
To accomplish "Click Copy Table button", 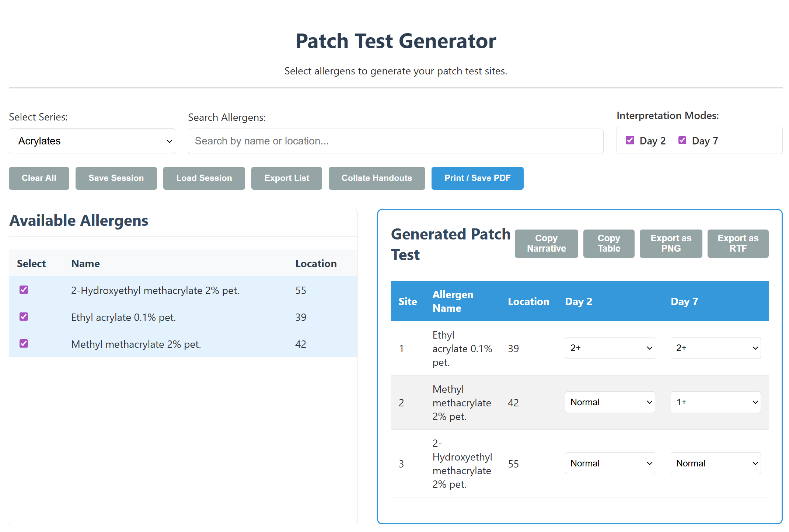I will click(x=608, y=244).
